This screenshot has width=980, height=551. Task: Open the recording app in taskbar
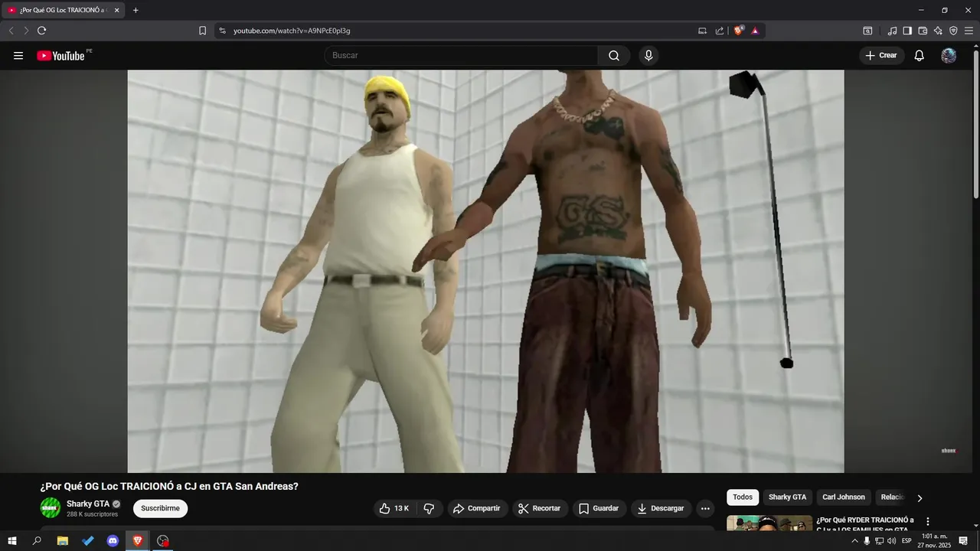point(162,541)
